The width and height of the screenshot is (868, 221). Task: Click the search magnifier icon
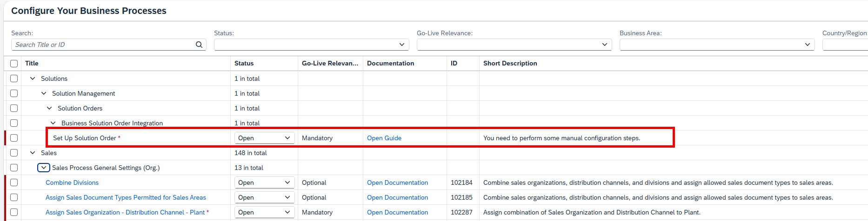coord(199,45)
